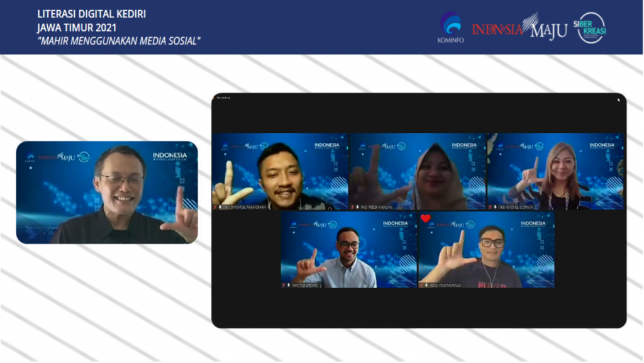The image size is (644, 363).
Task: Click the "Literasi Digital Kediri" title text
Action: (91, 14)
